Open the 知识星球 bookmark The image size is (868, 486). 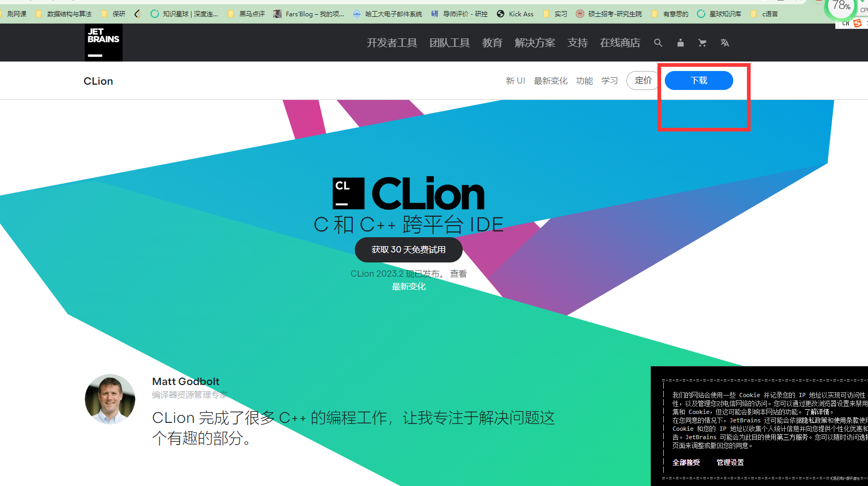click(x=184, y=14)
